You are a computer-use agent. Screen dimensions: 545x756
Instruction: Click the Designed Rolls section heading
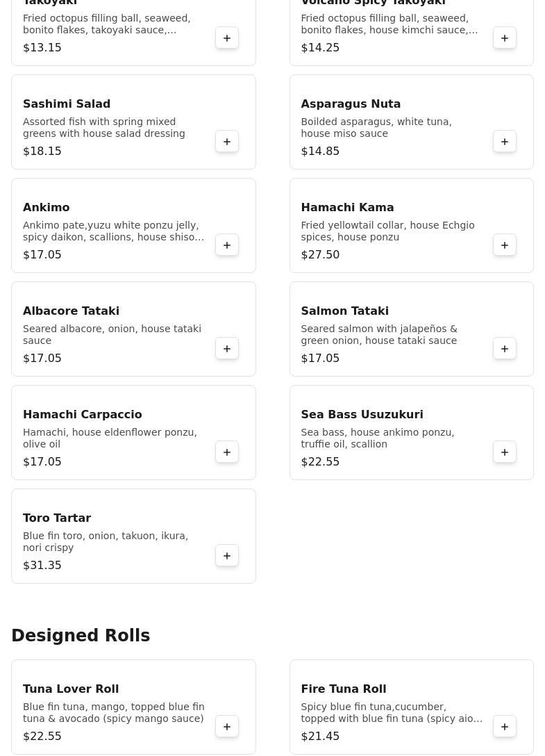(x=81, y=636)
